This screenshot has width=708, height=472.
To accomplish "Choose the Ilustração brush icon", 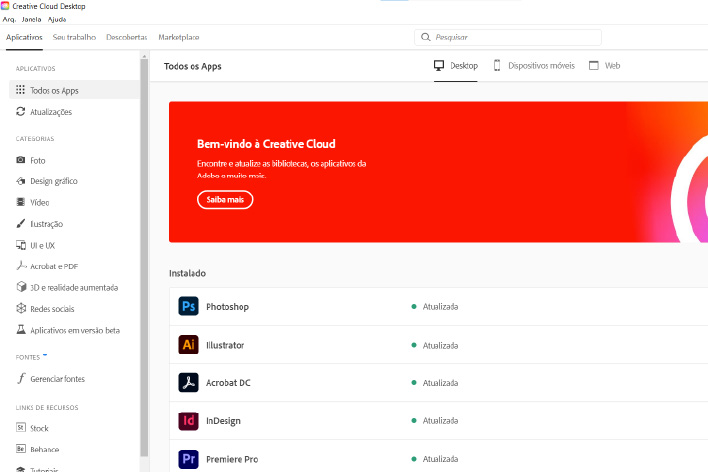I will coord(21,223).
